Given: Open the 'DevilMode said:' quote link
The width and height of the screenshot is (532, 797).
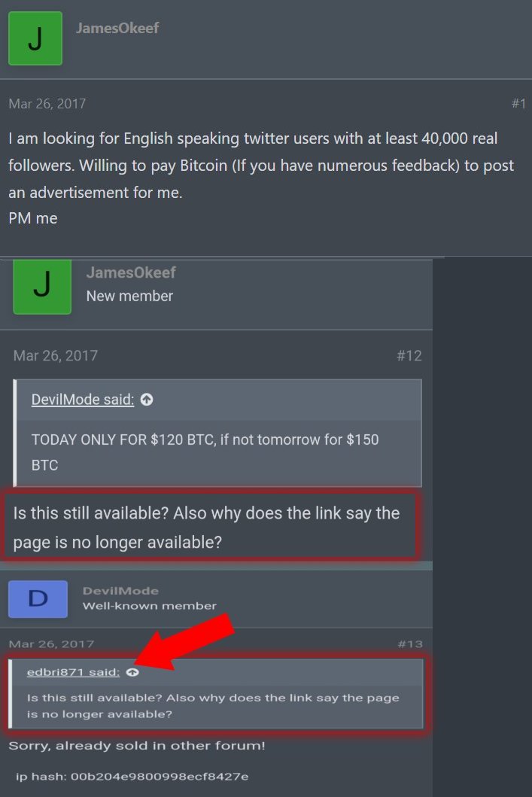Looking at the screenshot, I should (x=83, y=400).
